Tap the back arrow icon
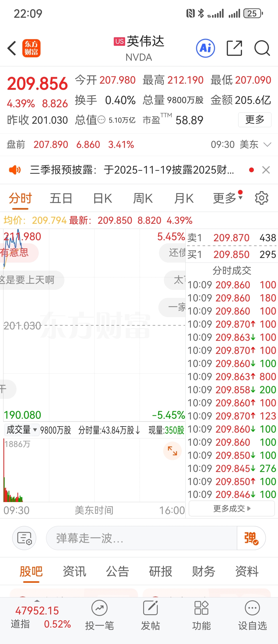 tap(12, 48)
